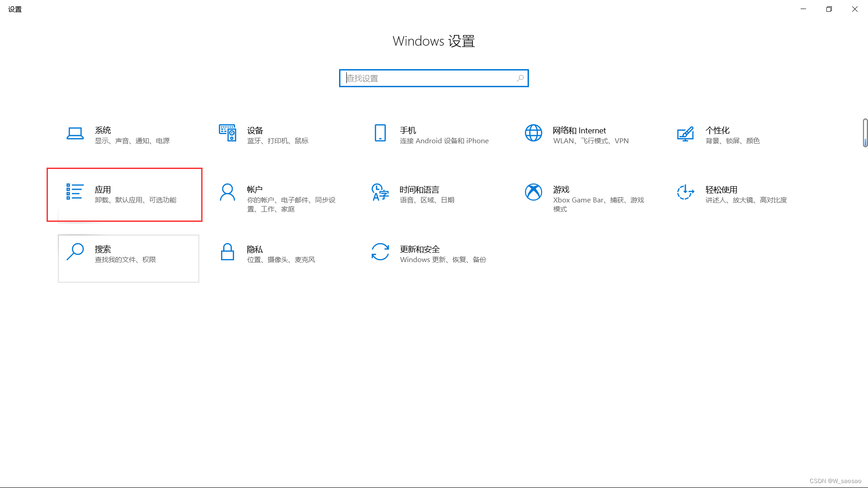Viewport: 868px width, 488px height.
Task: Open the 网络和 Internet label
Action: [x=579, y=131]
